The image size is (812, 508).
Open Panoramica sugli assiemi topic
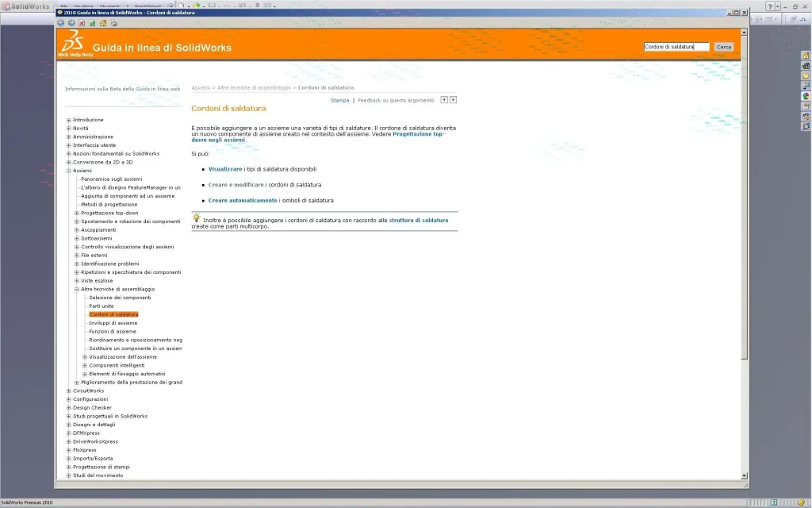coord(111,179)
